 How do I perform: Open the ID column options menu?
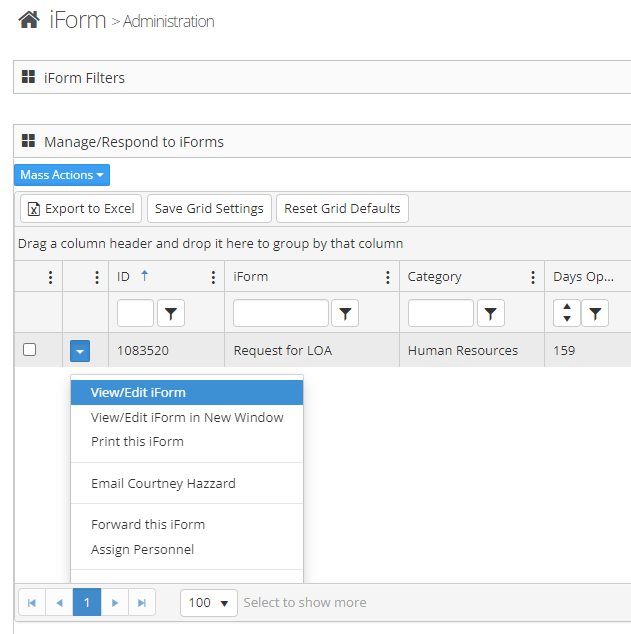pos(213,277)
